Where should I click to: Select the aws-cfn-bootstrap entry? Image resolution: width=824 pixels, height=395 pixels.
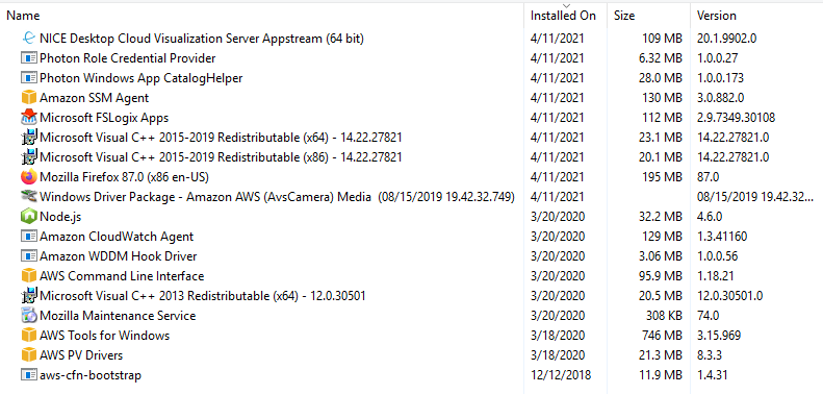pos(90,375)
